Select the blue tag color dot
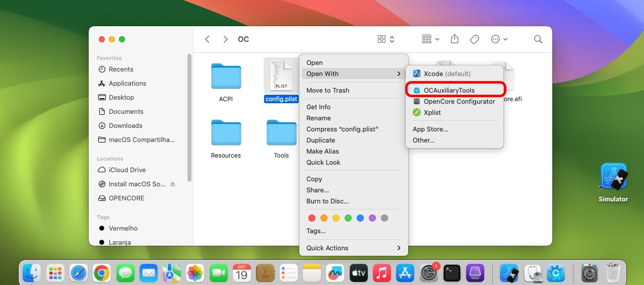Image resolution: width=644 pixels, height=285 pixels. pos(360,218)
